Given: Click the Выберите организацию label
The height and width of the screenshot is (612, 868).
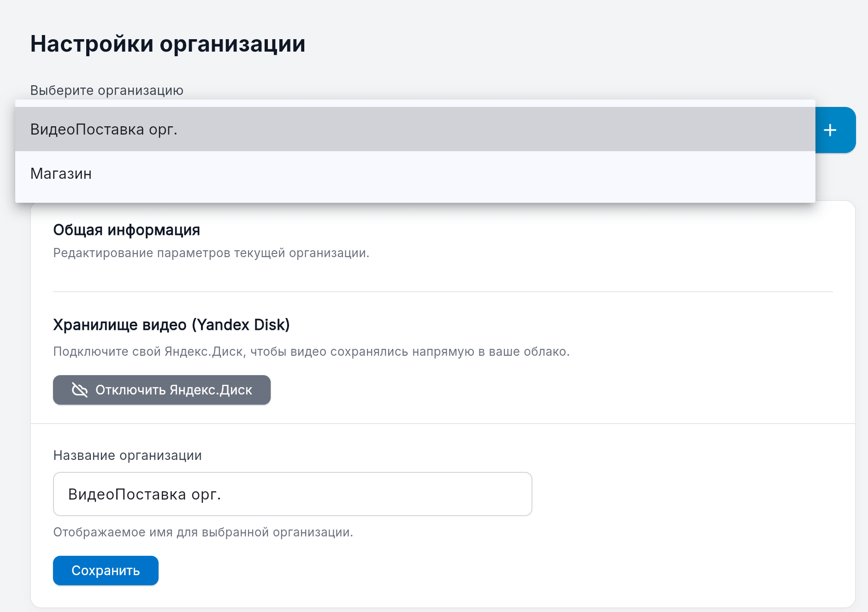Looking at the screenshot, I should point(107,90).
